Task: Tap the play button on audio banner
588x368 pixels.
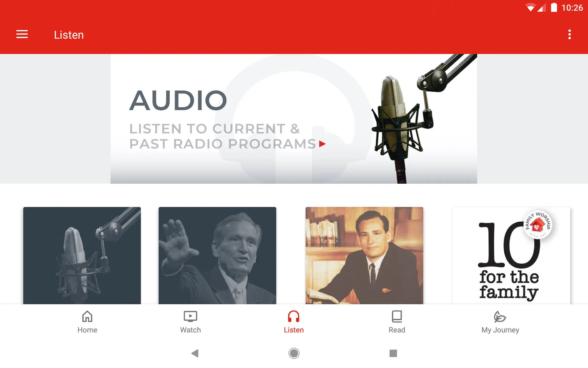Action: [x=322, y=143]
